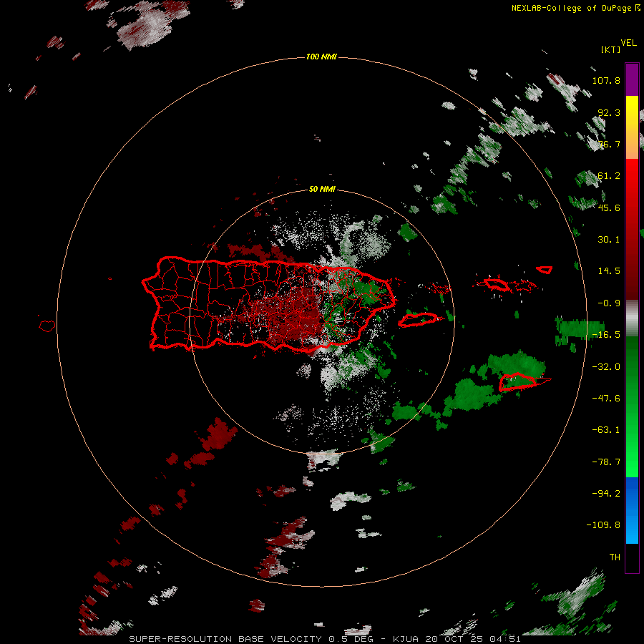Image resolution: width=644 pixels, height=644 pixels.
Task: Select the -109.8 legend value
Action: (x=603, y=525)
